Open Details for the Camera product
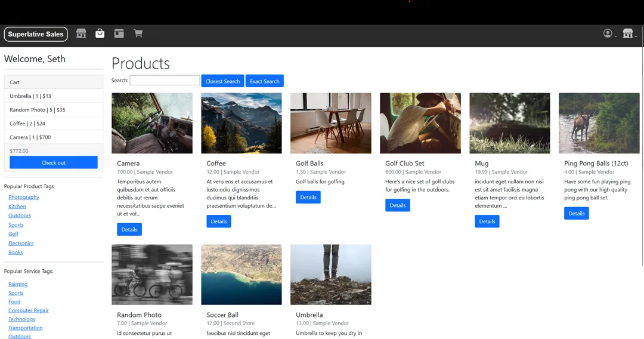 (x=129, y=229)
